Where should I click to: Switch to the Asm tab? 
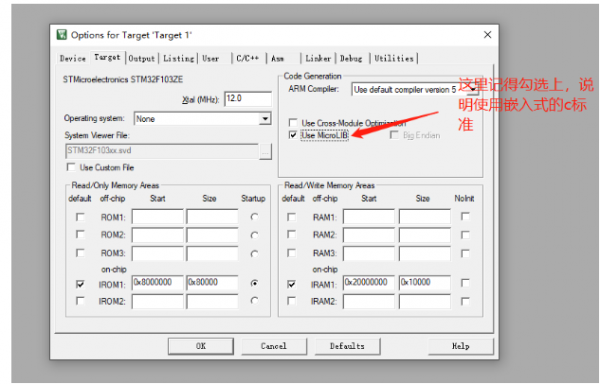coord(278,59)
